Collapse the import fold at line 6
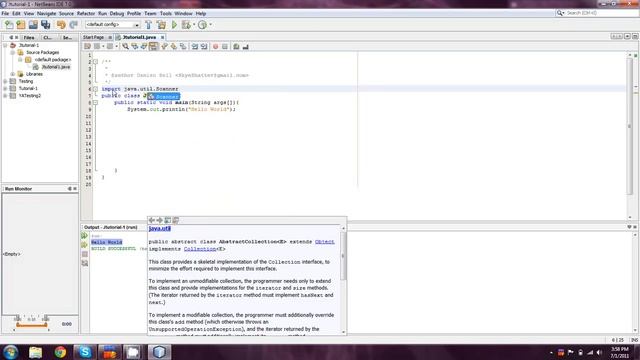Image resolution: width=640 pixels, height=360 pixels. [x=95, y=89]
